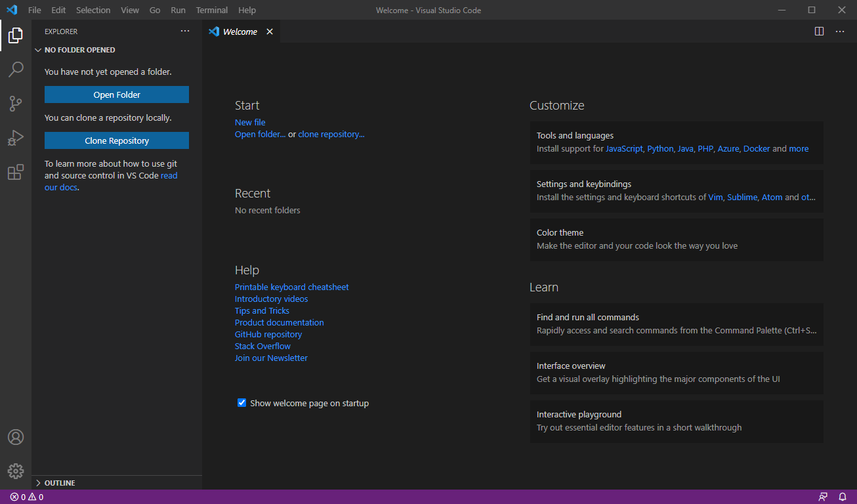Open the Extensions view icon

tap(16, 173)
